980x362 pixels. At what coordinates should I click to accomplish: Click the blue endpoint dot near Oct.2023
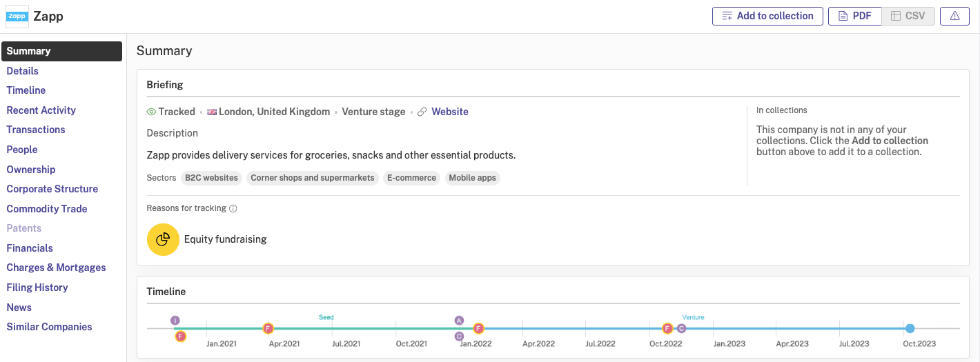point(910,328)
